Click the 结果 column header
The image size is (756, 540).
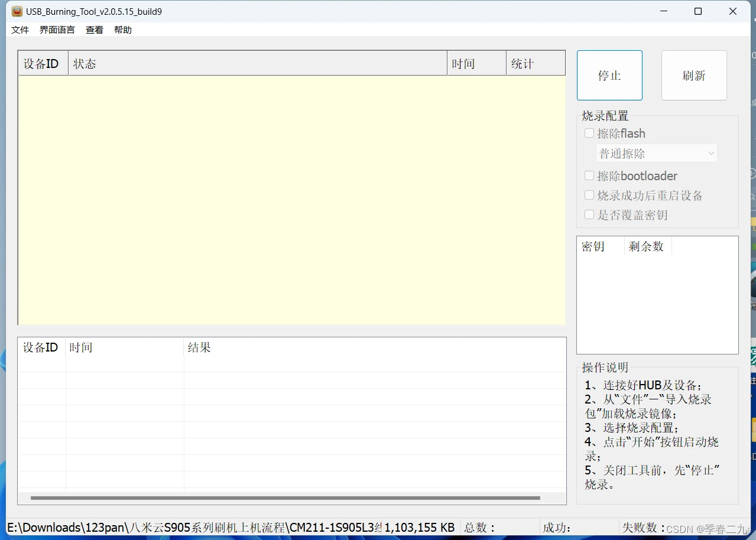point(375,347)
